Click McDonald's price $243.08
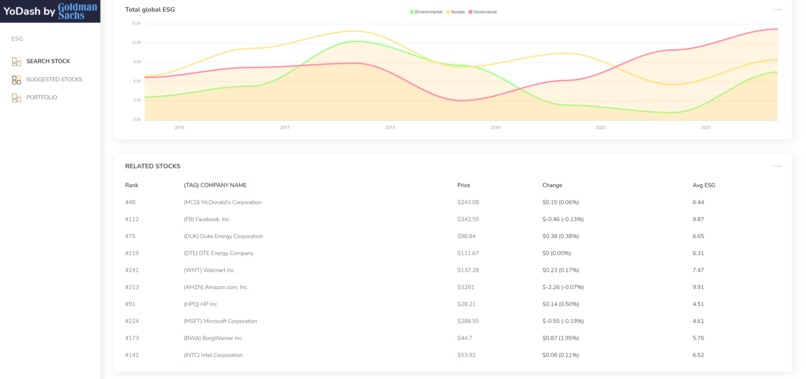The height and width of the screenshot is (379, 806). point(468,203)
